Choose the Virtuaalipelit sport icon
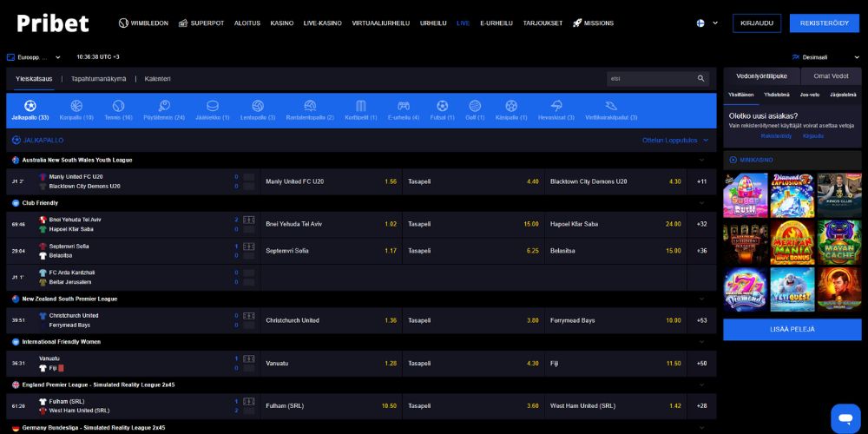Viewport: 868px width, 434px height. (x=611, y=106)
